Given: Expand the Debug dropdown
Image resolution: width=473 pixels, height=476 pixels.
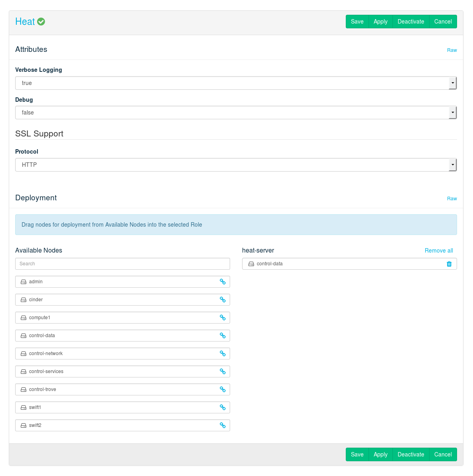Looking at the screenshot, I should (x=236, y=113).
